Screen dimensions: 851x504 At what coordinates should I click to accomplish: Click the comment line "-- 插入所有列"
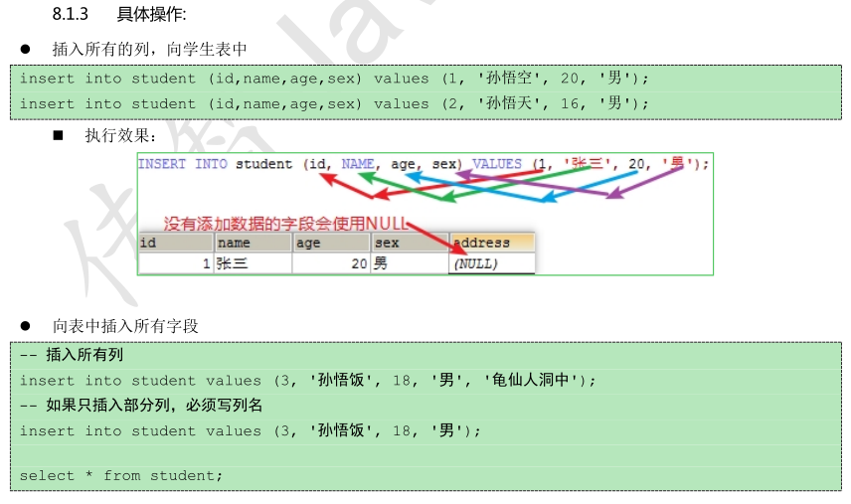(72, 355)
